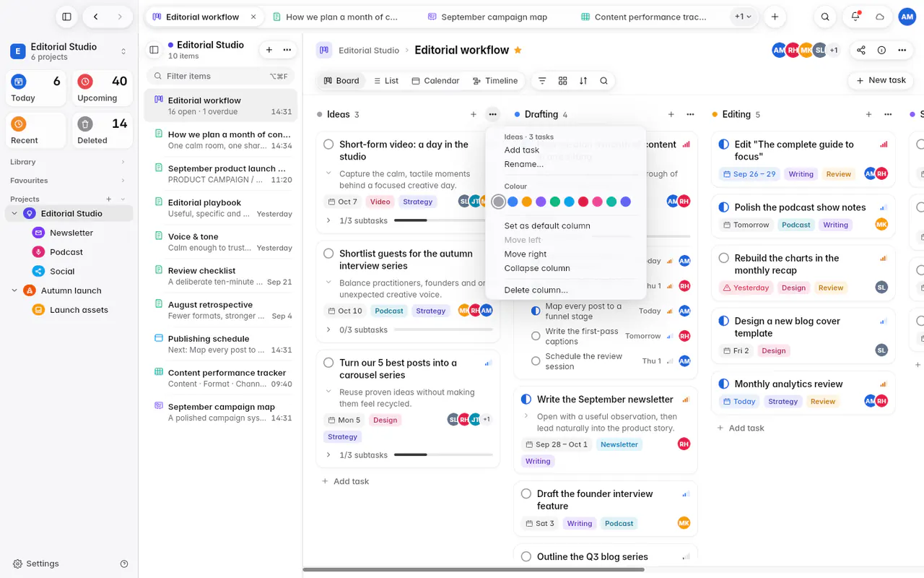Focus the "Filter items" field
The width and height of the screenshot is (924, 578).
[x=220, y=76]
